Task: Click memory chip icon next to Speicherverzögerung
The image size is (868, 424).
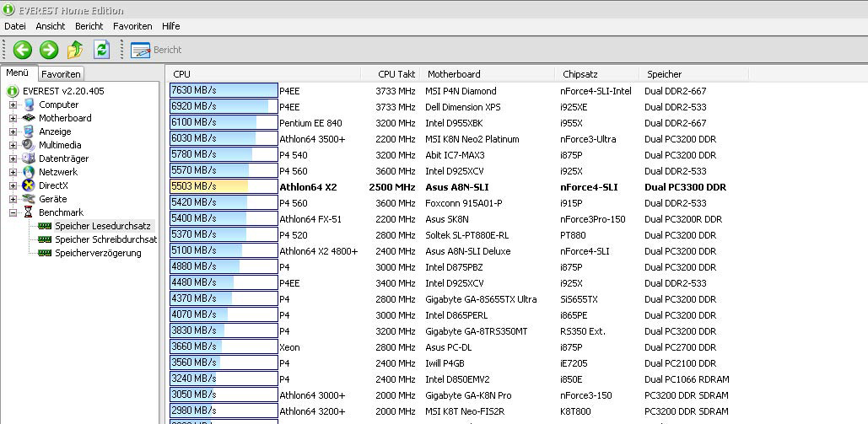Action: click(x=45, y=253)
